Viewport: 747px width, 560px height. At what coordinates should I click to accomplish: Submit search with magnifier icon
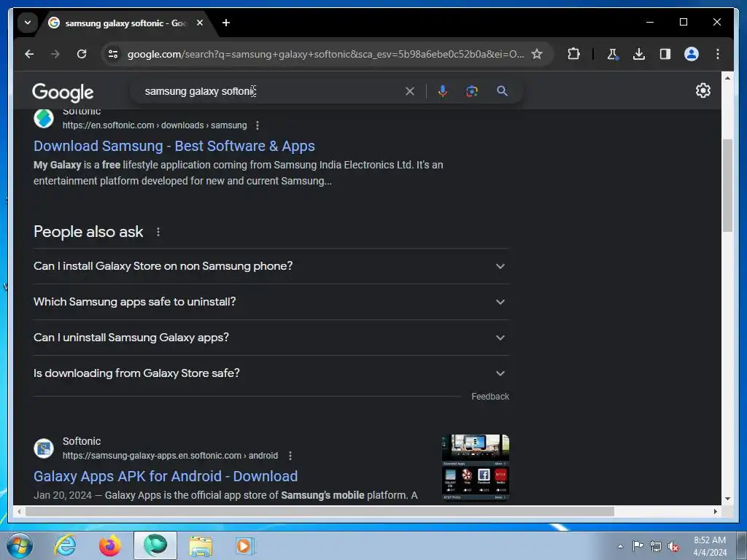pyautogui.click(x=502, y=91)
